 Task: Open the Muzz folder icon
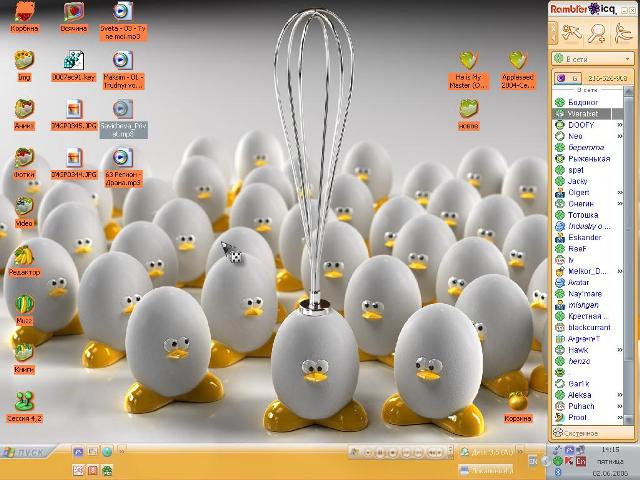(x=24, y=309)
